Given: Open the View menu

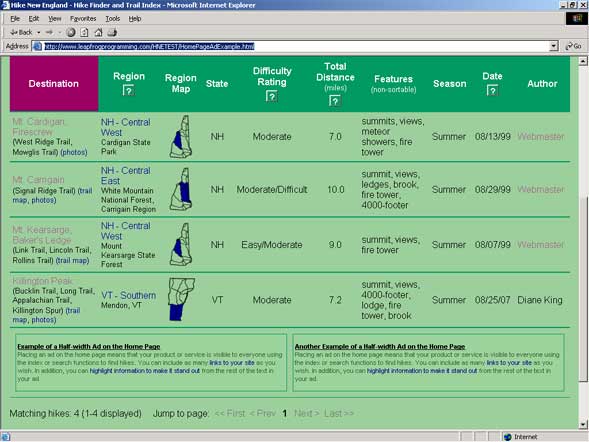Looking at the screenshot, I should tap(54, 19).
